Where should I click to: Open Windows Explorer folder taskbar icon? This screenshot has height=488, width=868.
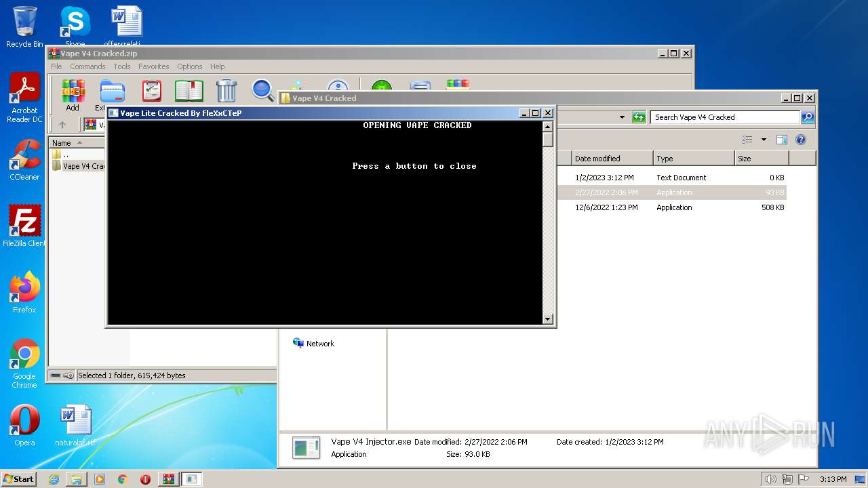coord(77,479)
